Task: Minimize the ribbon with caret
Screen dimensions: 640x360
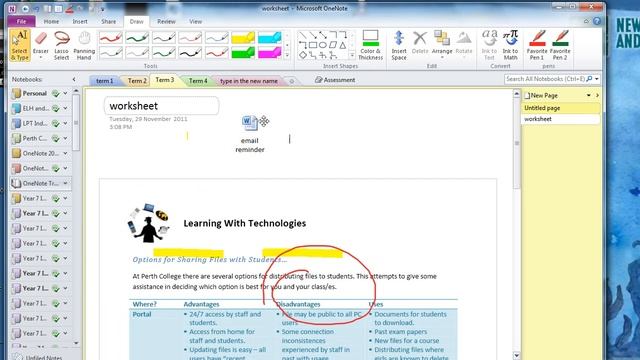Action: click(x=586, y=21)
